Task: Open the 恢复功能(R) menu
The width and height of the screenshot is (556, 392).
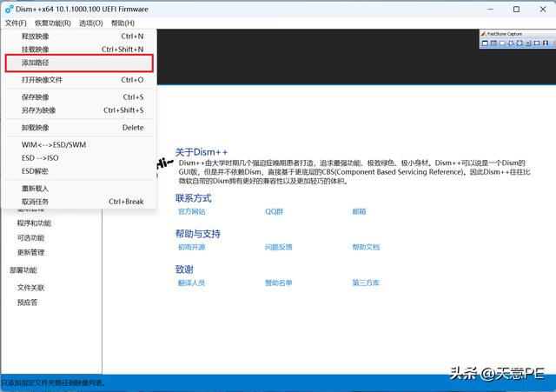Action: click(53, 23)
